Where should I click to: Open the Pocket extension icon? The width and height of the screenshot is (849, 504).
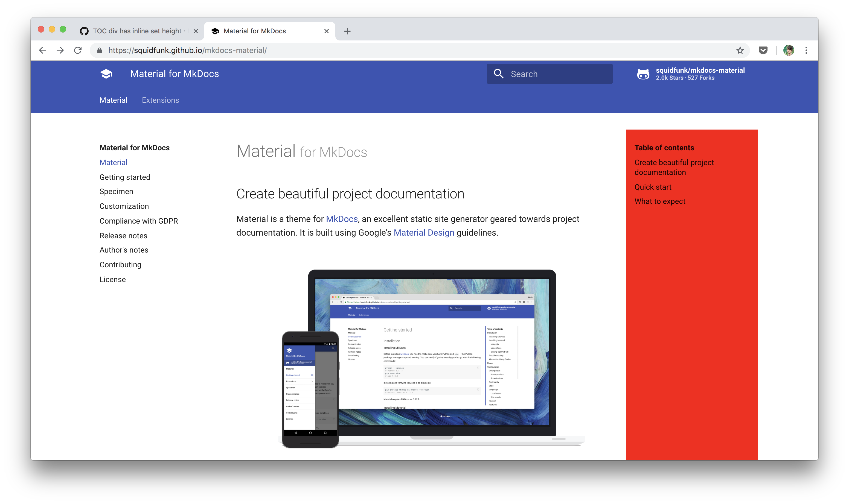pyautogui.click(x=763, y=50)
